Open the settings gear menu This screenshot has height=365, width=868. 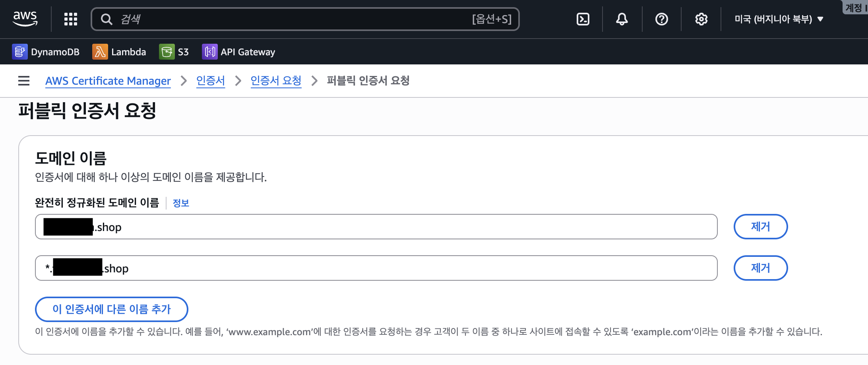(701, 19)
